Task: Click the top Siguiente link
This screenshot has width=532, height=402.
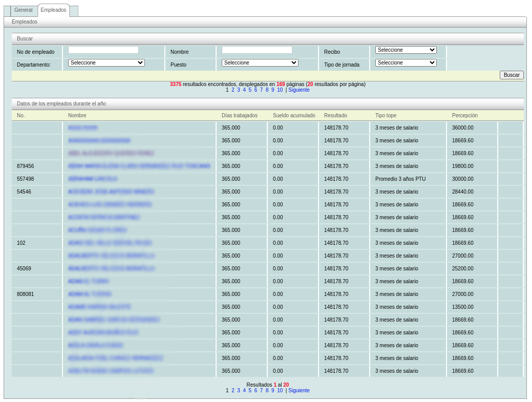Action: 299,90
